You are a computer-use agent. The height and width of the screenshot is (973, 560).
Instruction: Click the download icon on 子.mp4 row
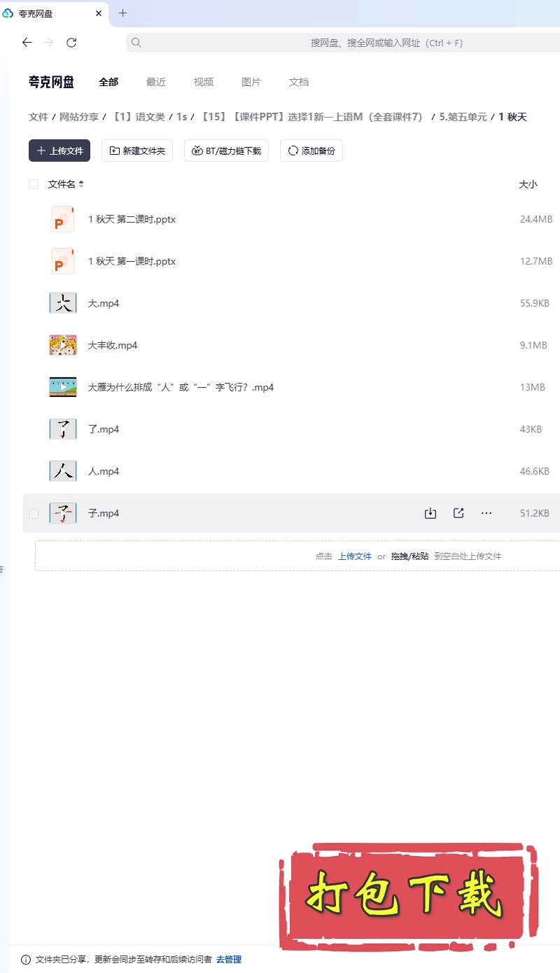(x=430, y=513)
